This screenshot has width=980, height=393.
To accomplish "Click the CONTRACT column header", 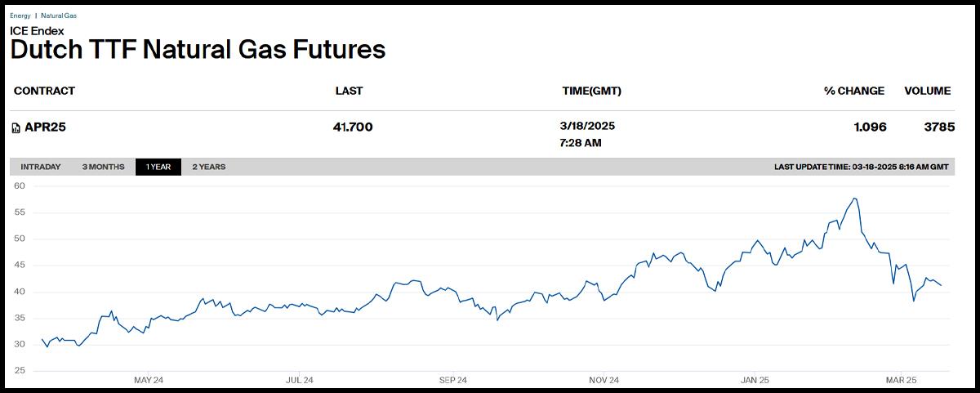I will (44, 91).
